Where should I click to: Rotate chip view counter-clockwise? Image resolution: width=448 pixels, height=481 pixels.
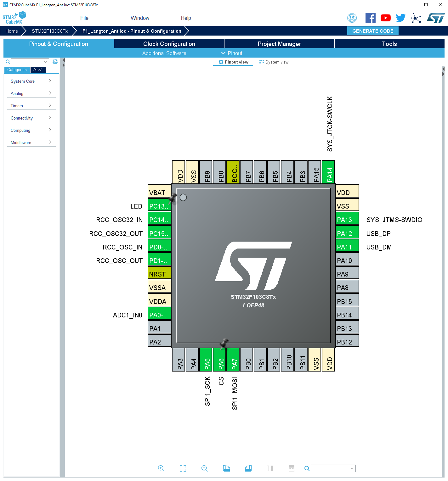pyautogui.click(x=248, y=468)
